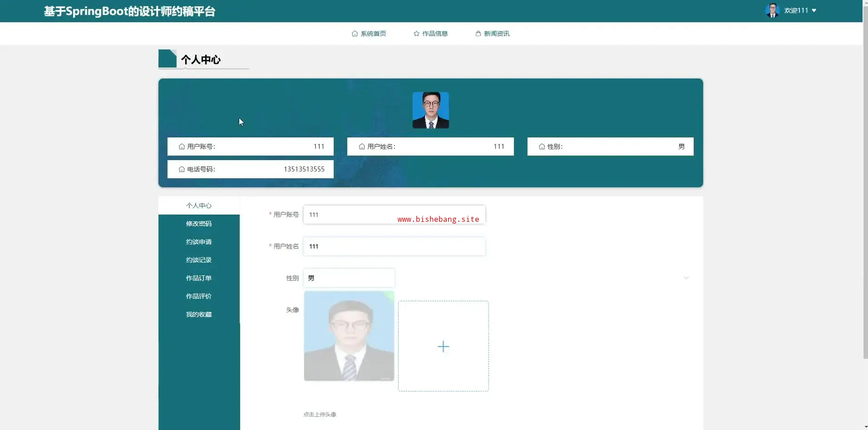This screenshot has height=430, width=868.
Task: Go to 约谈记录 in sidebar
Action: click(199, 260)
